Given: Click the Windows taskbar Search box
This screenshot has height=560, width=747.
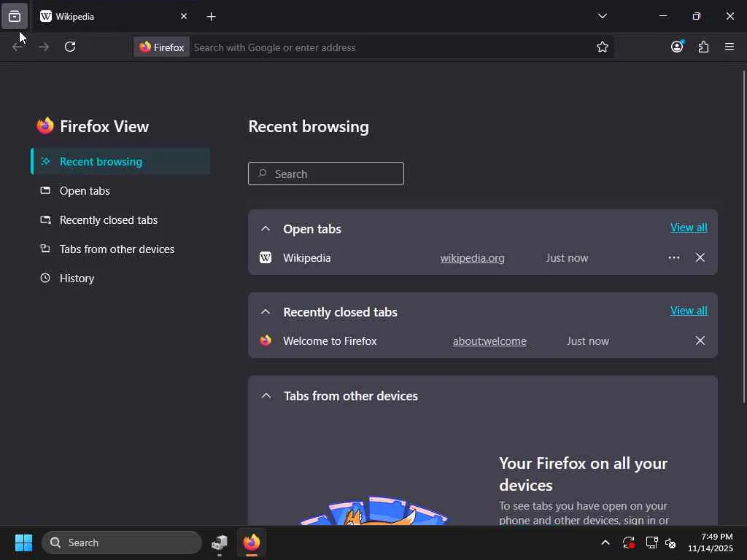Looking at the screenshot, I should pos(122,542).
